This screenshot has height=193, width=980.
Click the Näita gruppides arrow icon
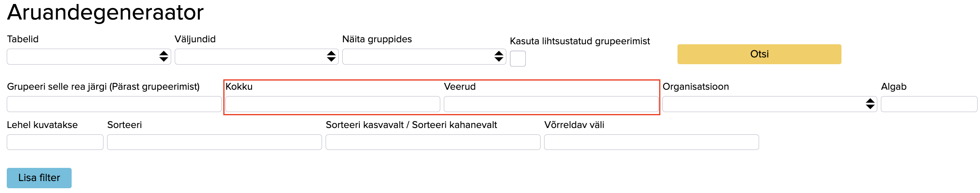(x=499, y=57)
